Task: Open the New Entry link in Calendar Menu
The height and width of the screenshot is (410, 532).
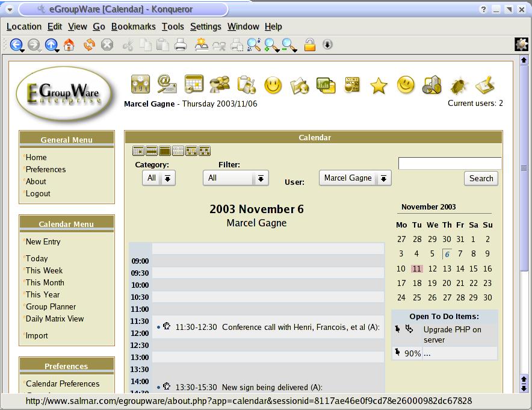Action: 43,241
